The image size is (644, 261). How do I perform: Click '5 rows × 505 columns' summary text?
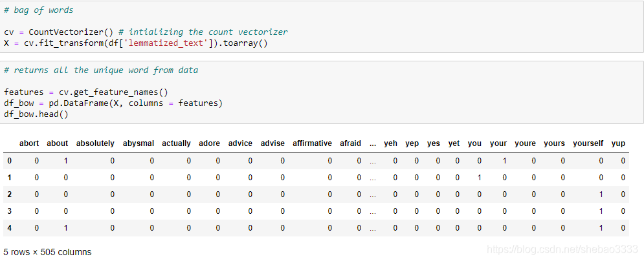click(47, 252)
